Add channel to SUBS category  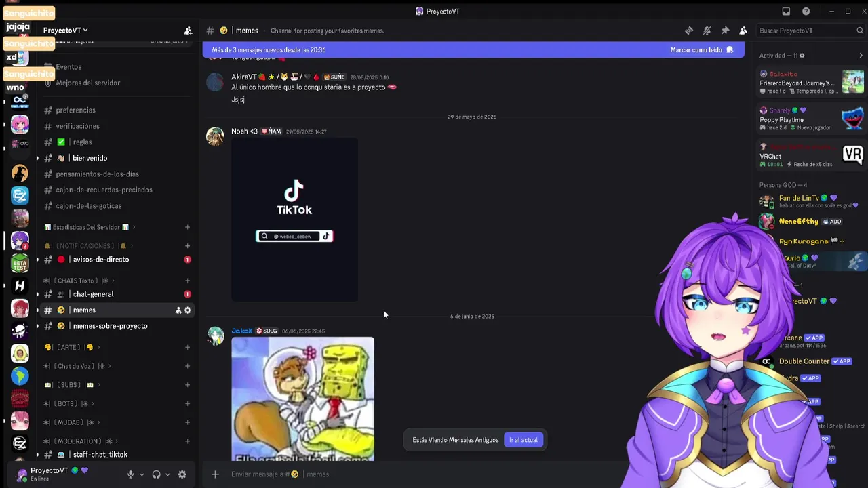187,385
